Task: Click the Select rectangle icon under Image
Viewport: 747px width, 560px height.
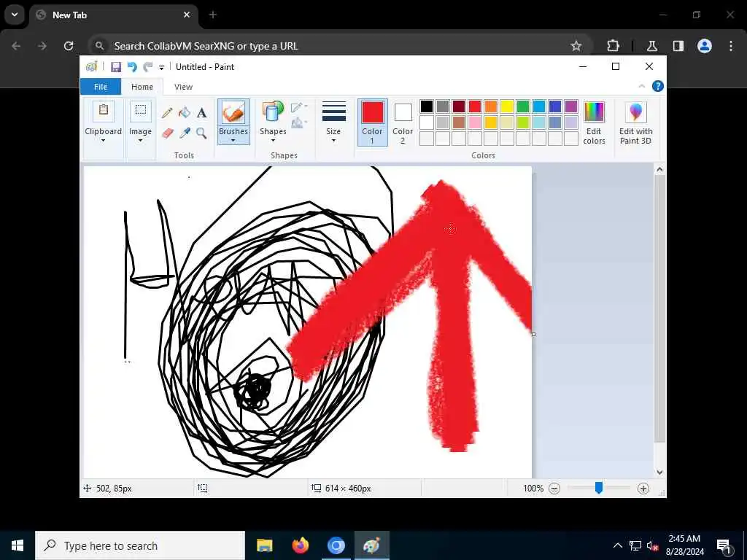Action: click(141, 112)
